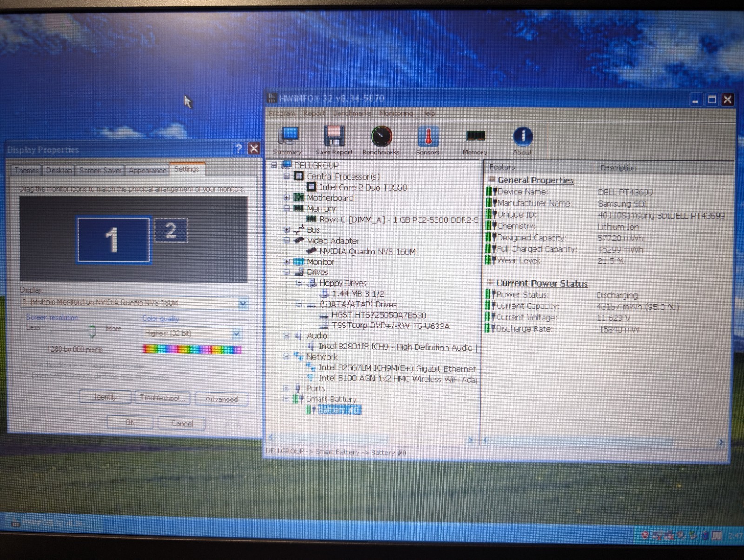The height and width of the screenshot is (560, 744).
Task: Open the Benchmarks menu
Action: pyautogui.click(x=352, y=113)
